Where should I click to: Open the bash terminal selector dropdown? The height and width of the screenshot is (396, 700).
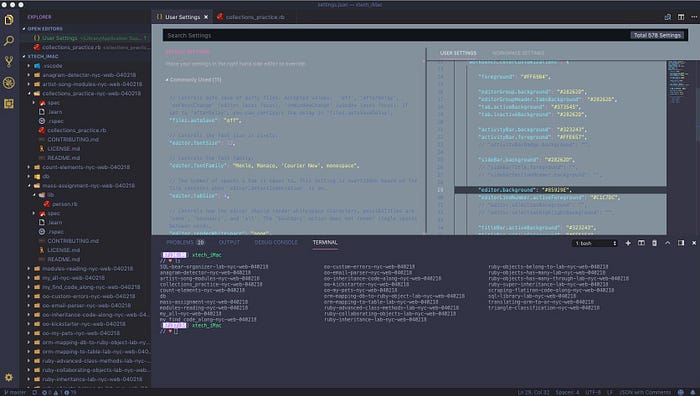[x=595, y=243]
